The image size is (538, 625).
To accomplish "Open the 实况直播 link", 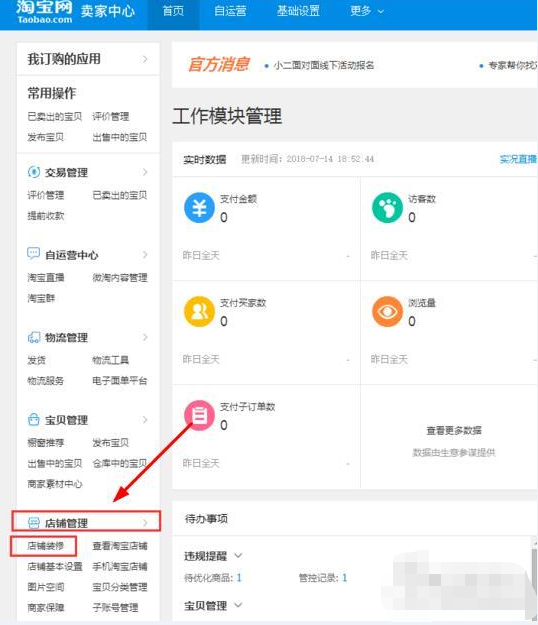I will (518, 159).
